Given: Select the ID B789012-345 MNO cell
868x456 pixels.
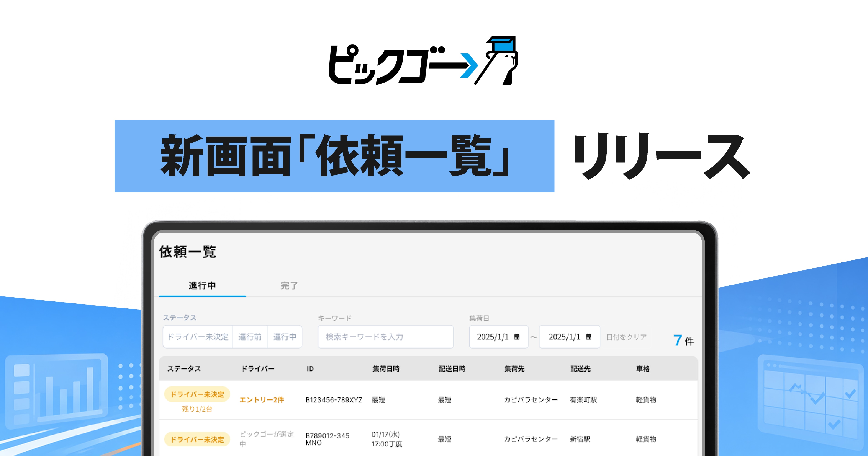Looking at the screenshot, I should 327,439.
